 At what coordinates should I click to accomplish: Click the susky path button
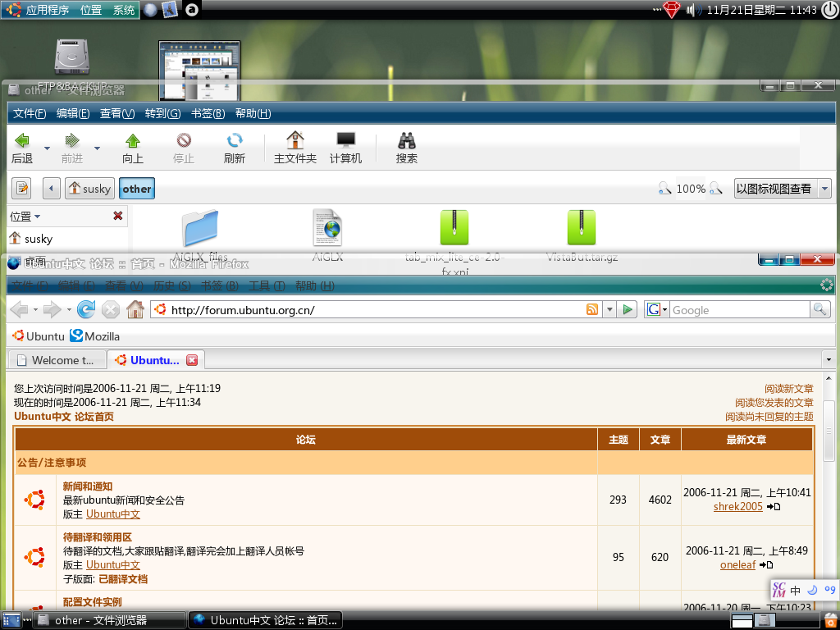pos(90,189)
